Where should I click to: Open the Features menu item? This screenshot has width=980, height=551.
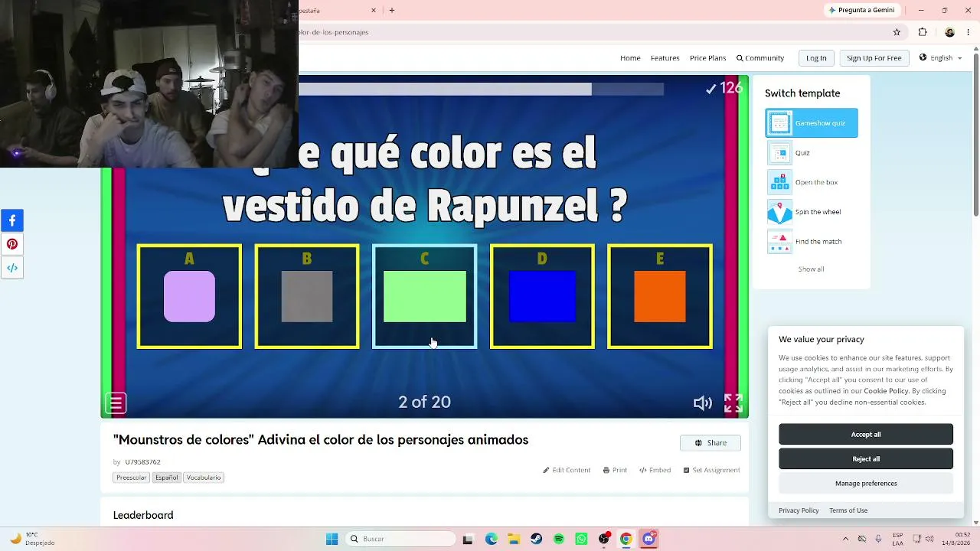coord(665,58)
